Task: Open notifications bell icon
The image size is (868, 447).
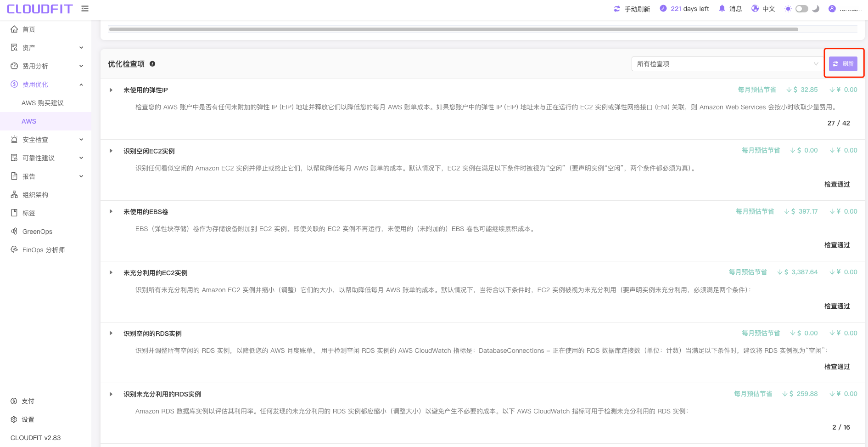Action: 722,8
